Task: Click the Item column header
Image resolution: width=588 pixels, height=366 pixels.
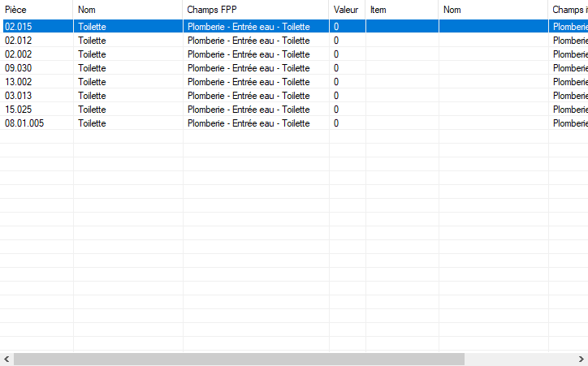Action: pos(402,9)
